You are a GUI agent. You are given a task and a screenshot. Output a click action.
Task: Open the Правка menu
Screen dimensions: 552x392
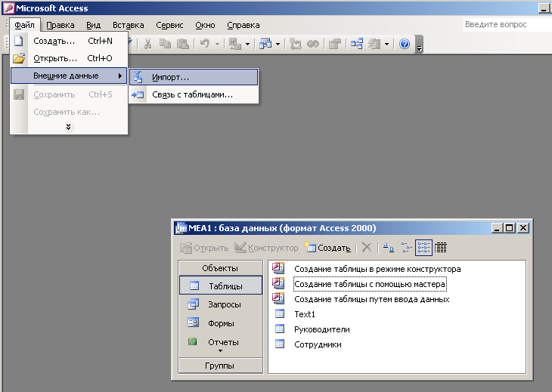coord(60,26)
